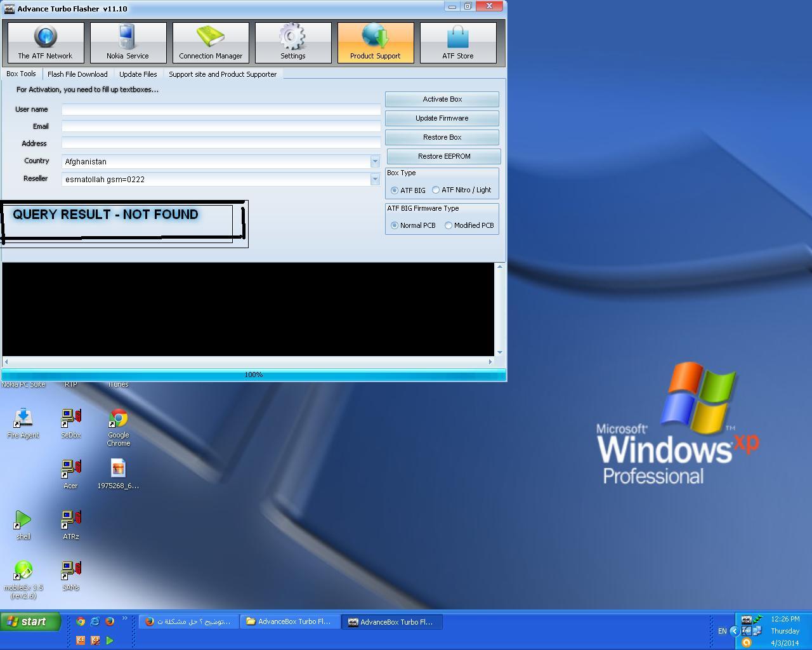Select the SAMs desktop shortcut

click(x=71, y=576)
